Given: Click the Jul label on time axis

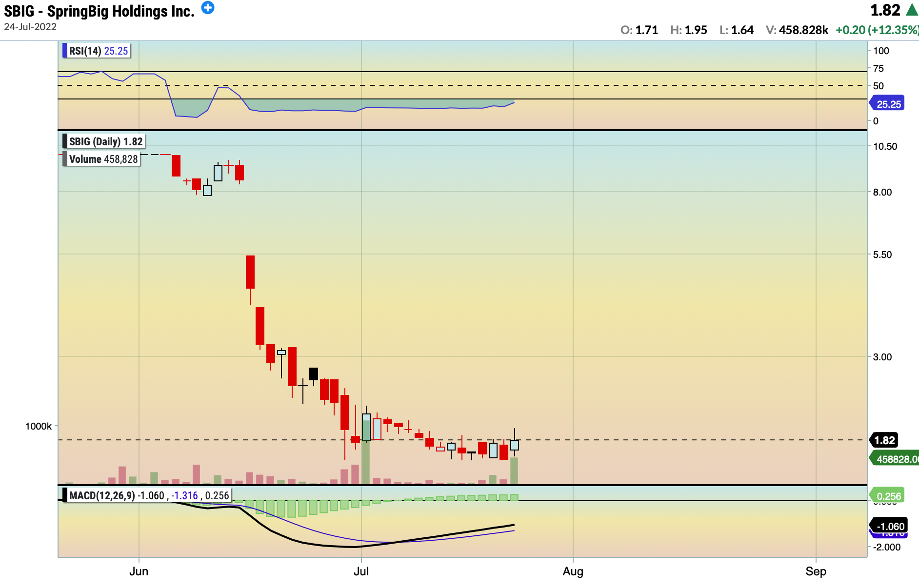Looking at the screenshot, I should click(361, 571).
